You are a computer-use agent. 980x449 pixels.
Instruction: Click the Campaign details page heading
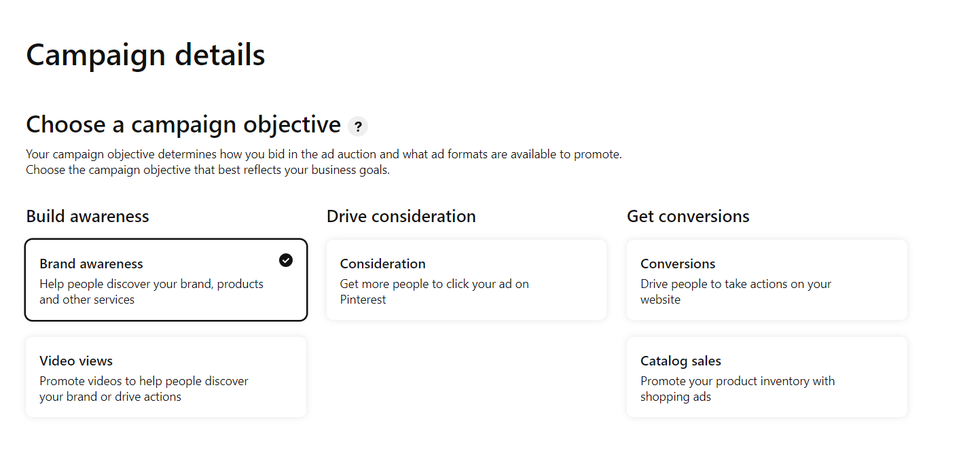(x=145, y=55)
